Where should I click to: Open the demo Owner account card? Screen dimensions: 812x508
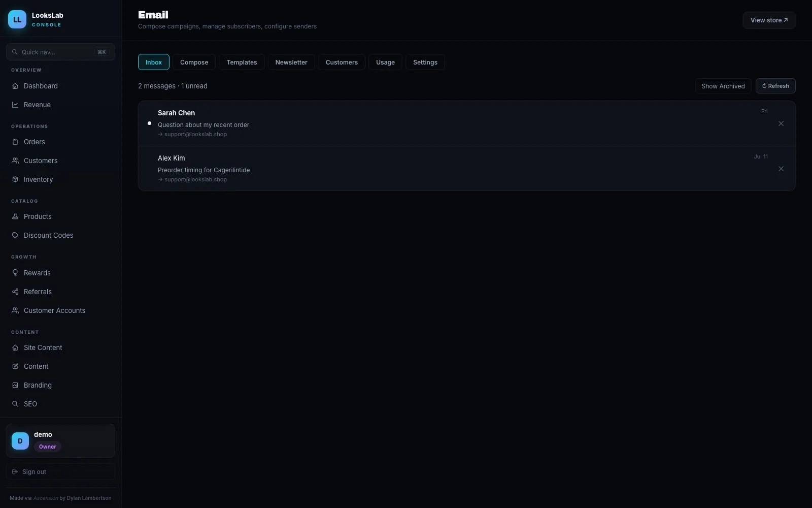60,441
